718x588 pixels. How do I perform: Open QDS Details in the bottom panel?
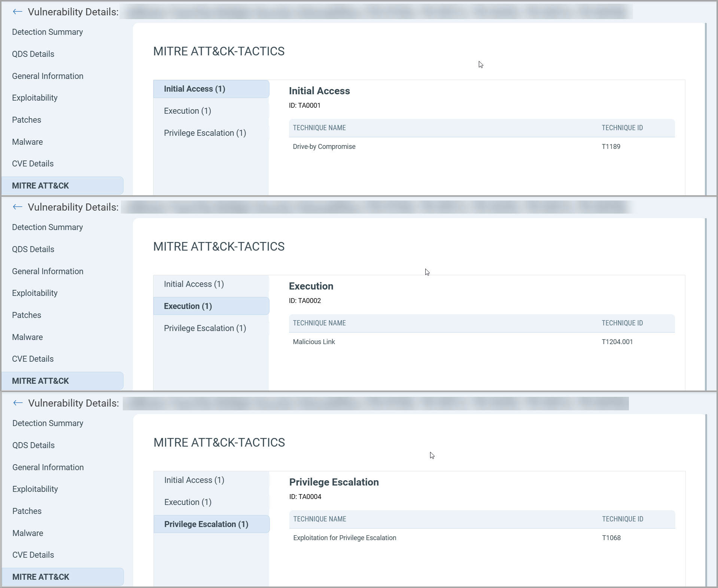click(x=33, y=445)
